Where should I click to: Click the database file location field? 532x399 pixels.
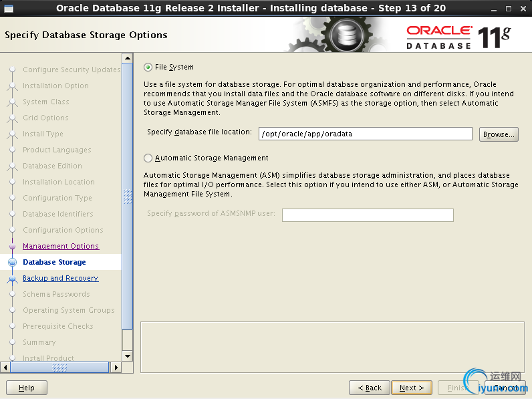pyautogui.click(x=365, y=134)
